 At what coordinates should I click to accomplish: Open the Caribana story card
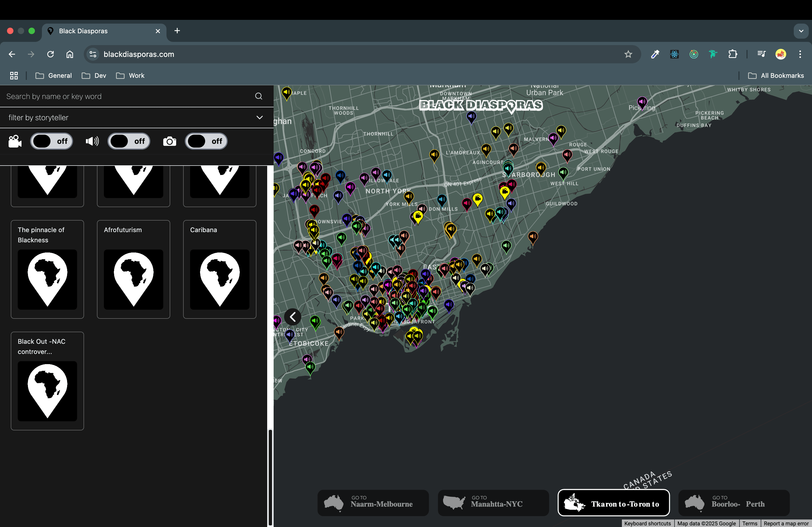[x=220, y=269]
